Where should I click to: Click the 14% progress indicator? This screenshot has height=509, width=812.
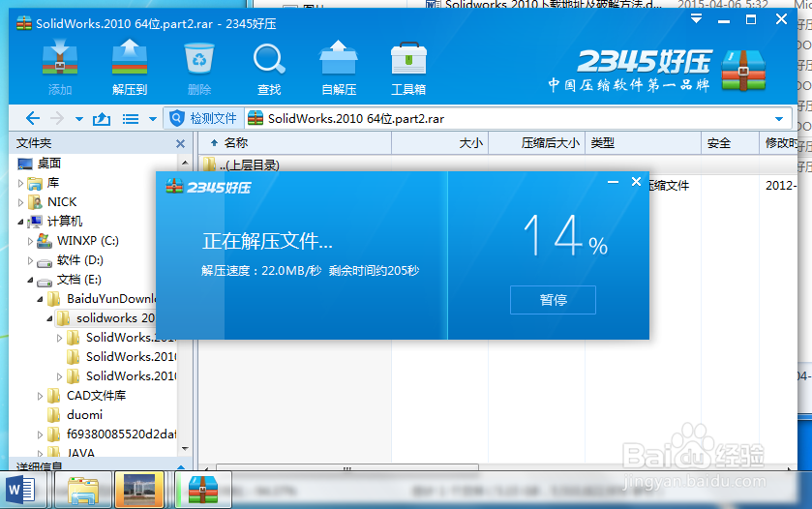565,236
